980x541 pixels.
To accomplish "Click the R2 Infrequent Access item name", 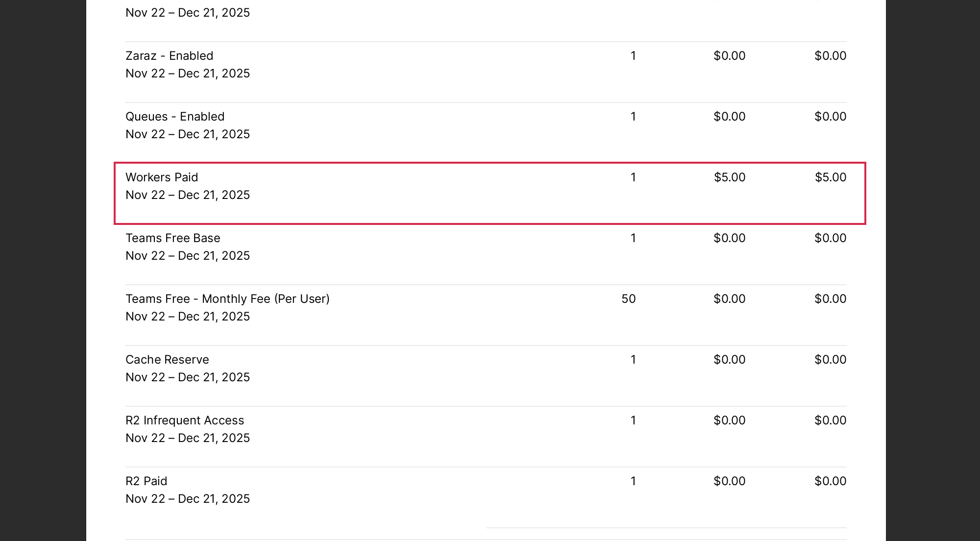I will pos(184,420).
